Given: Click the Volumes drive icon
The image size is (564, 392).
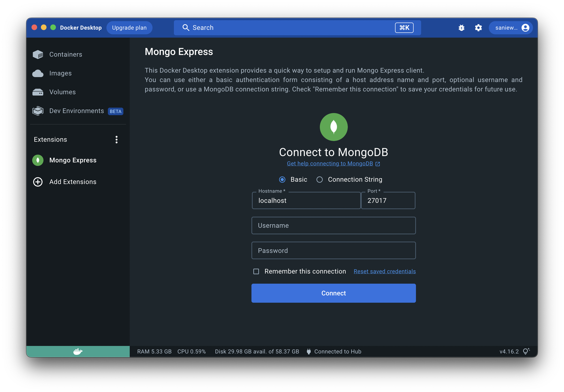Looking at the screenshot, I should pyautogui.click(x=38, y=92).
